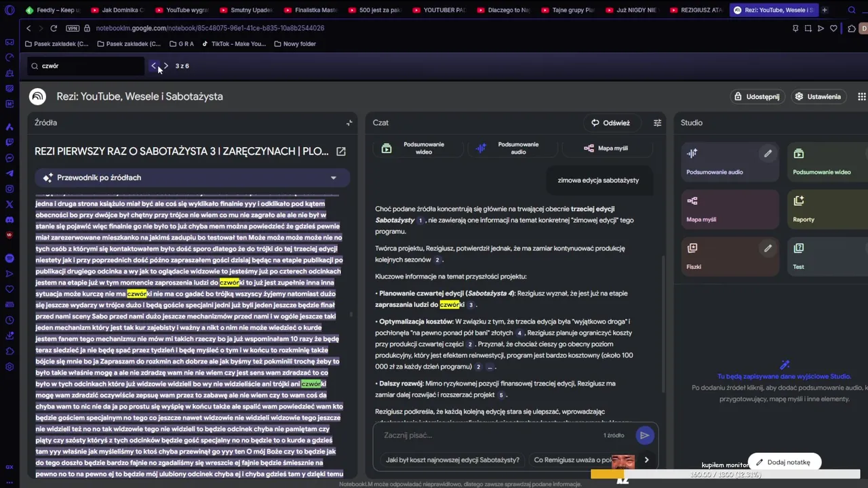This screenshot has width=868, height=488.
Task: Click the NotebookLM address bar URL
Action: 210,28
